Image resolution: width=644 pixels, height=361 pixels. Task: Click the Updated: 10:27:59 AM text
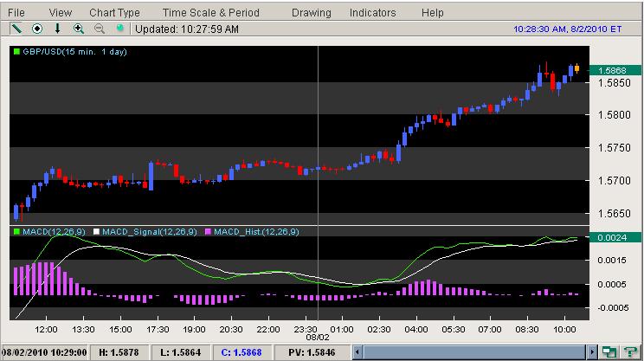pyautogui.click(x=187, y=29)
